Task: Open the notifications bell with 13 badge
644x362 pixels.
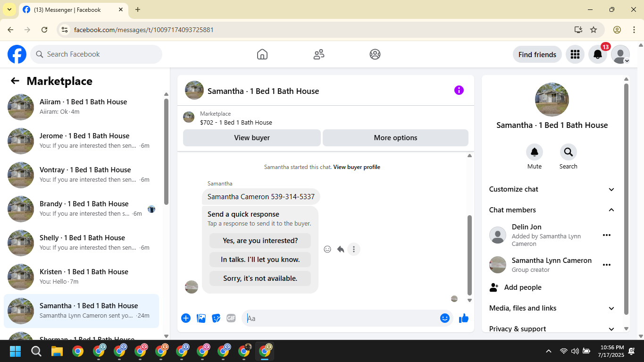Action: [598, 54]
